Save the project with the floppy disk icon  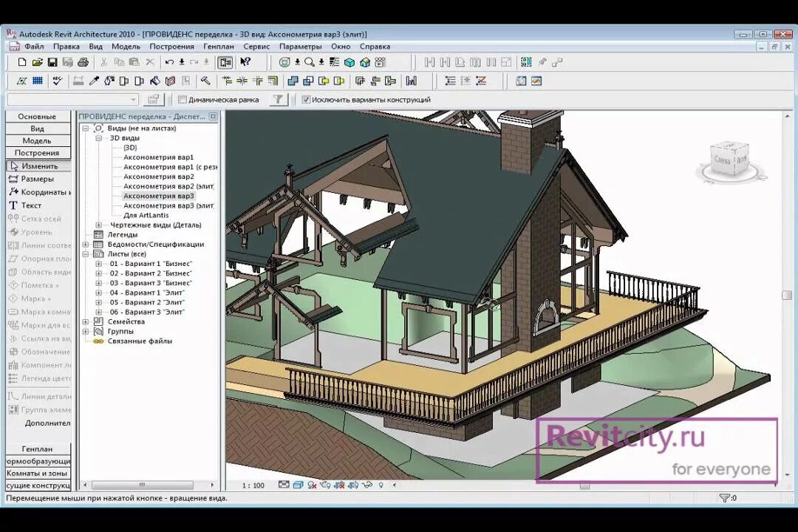coord(52,62)
